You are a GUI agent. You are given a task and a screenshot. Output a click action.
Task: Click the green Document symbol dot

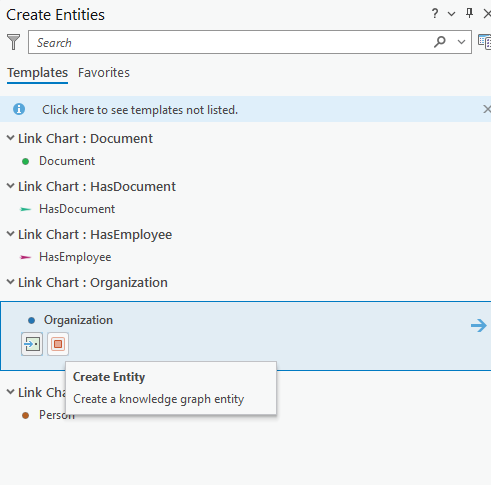pos(25,162)
